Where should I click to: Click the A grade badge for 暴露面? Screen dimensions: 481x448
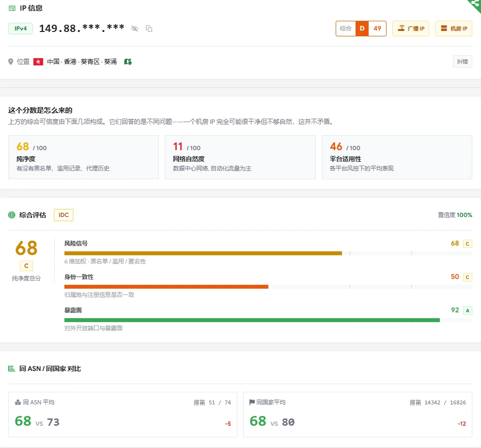coord(467,310)
